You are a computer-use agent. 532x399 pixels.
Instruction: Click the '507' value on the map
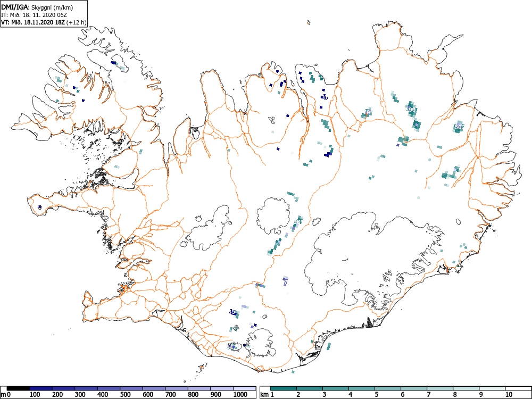459,127
